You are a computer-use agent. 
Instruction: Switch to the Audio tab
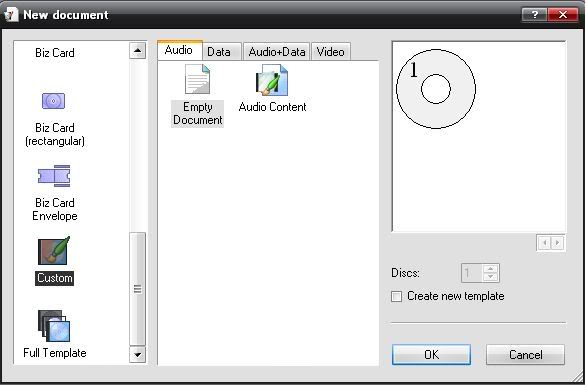tap(179, 50)
